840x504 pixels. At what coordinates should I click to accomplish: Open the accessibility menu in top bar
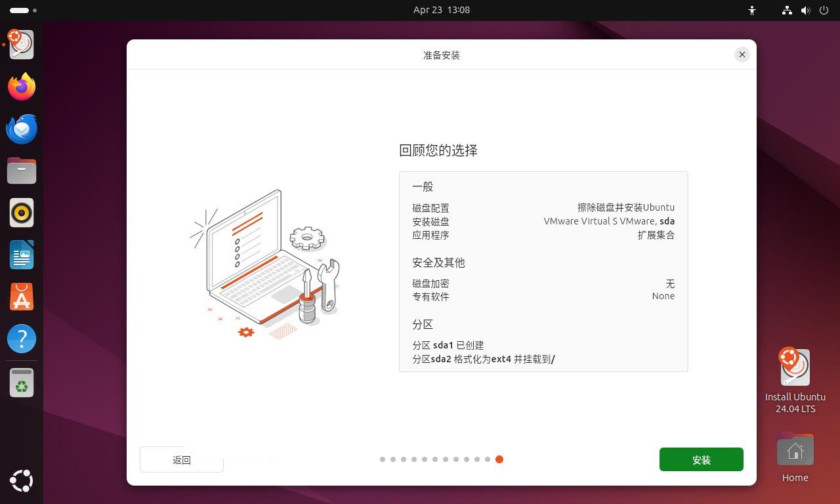[752, 10]
